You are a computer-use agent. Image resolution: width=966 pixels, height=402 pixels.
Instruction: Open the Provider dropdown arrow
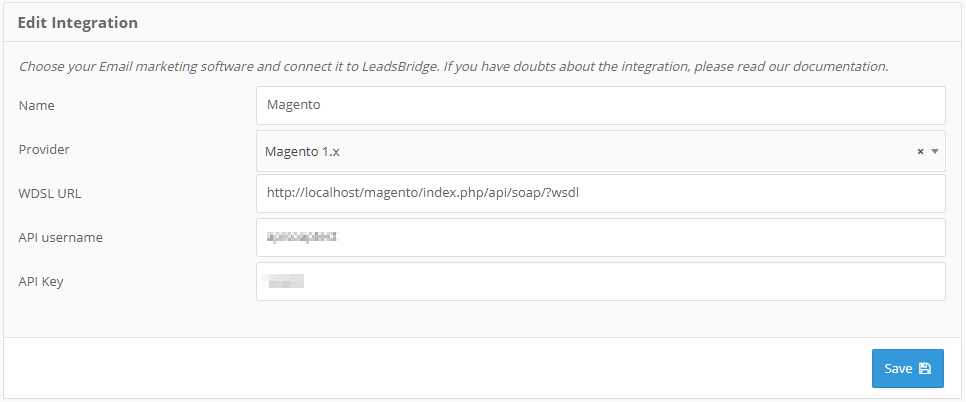coord(935,151)
